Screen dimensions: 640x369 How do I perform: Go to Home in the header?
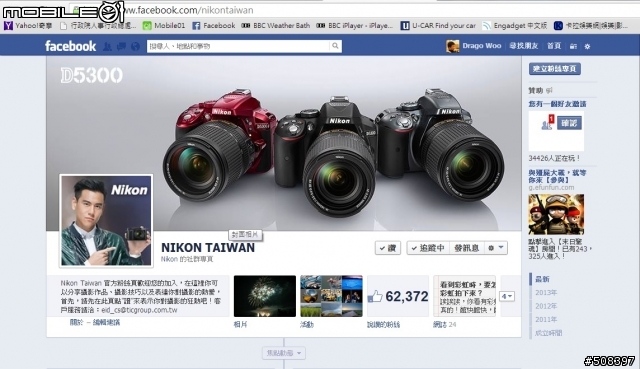(554, 46)
